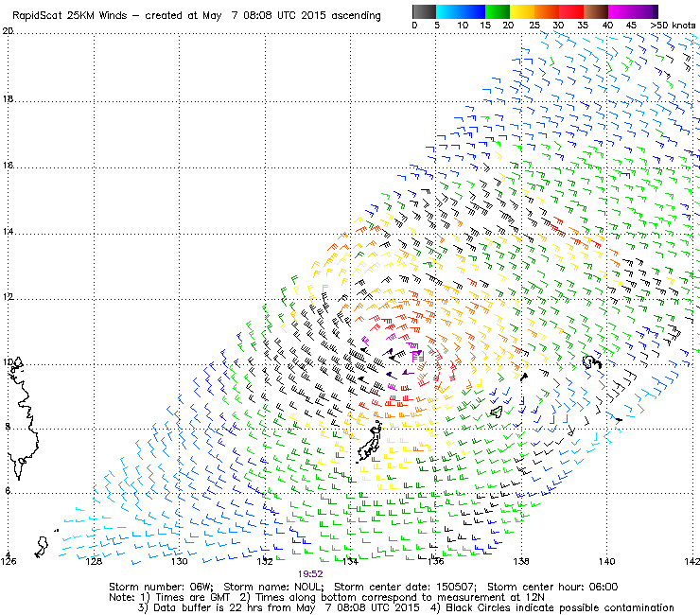Click the longitude label '140'
This screenshot has height=615, width=700.
(x=607, y=561)
